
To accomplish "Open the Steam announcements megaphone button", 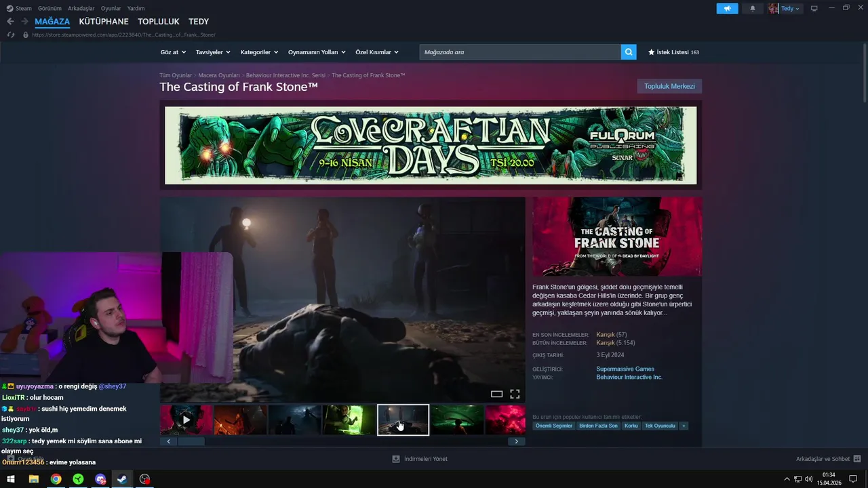I will coord(727,8).
